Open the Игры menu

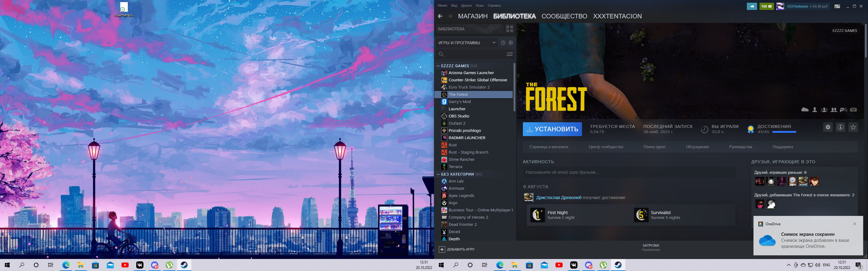click(x=480, y=5)
